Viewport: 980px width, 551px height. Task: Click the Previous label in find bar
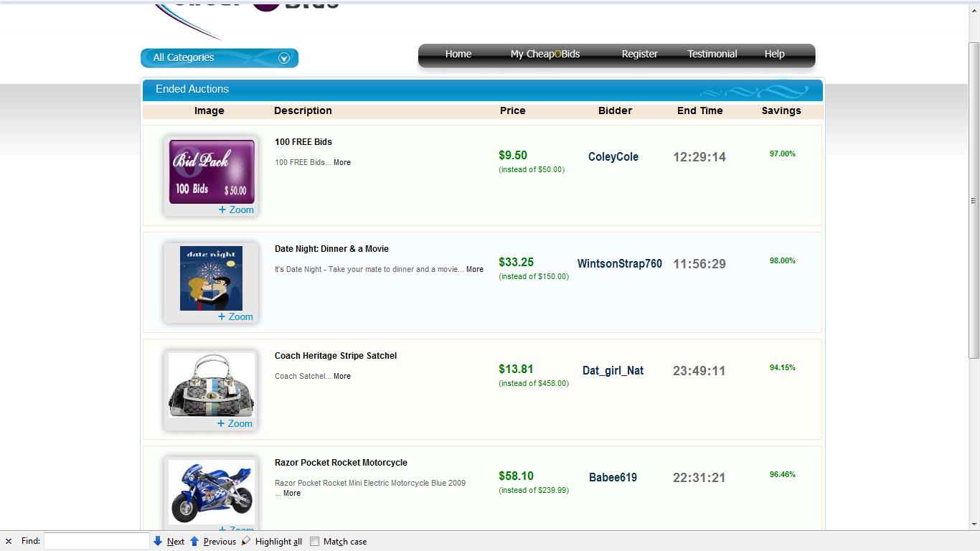pyautogui.click(x=220, y=542)
